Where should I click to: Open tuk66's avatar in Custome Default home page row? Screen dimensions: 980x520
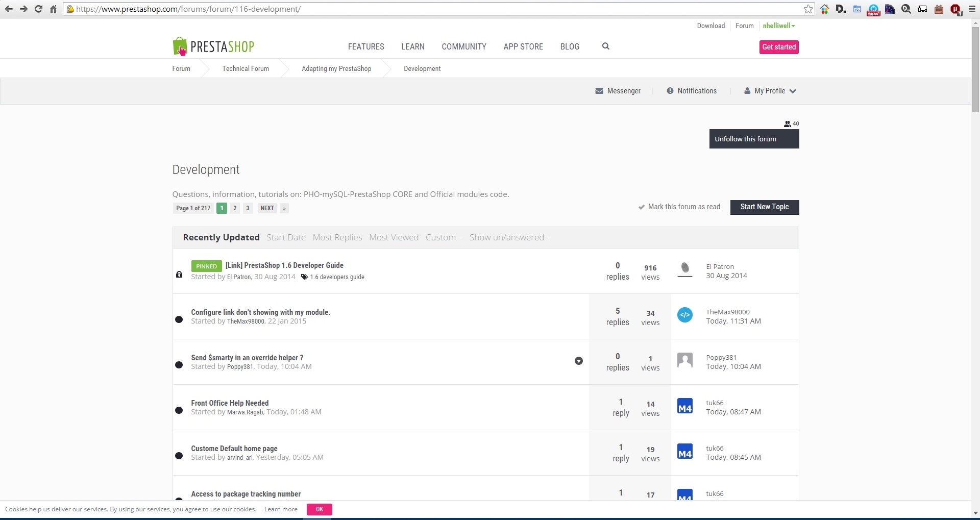pos(685,451)
